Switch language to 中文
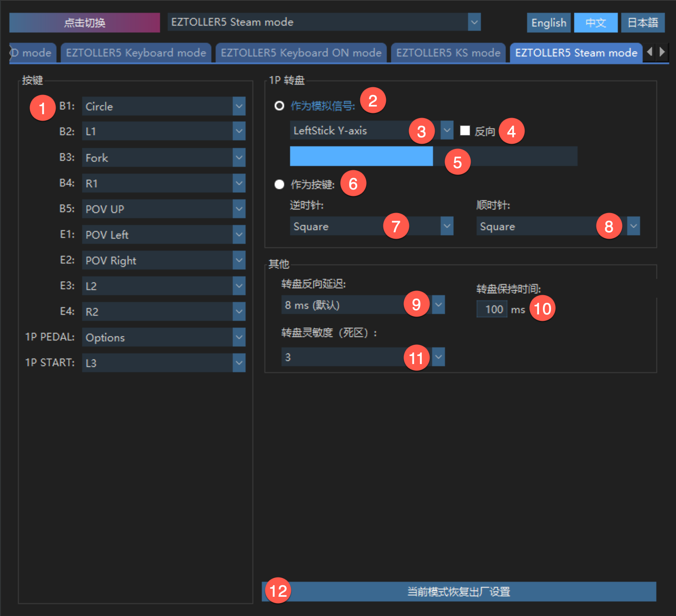676x616 pixels. coord(596,23)
